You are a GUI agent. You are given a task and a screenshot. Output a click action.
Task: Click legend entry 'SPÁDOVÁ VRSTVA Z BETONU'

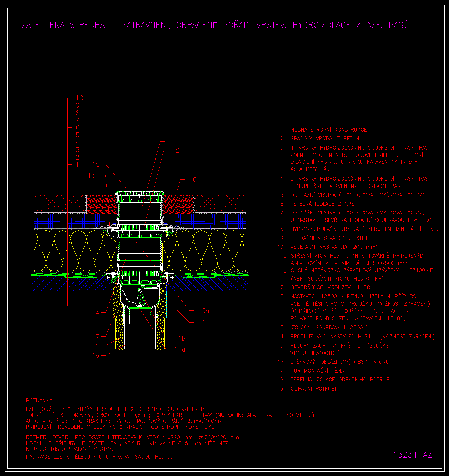tap(326, 139)
